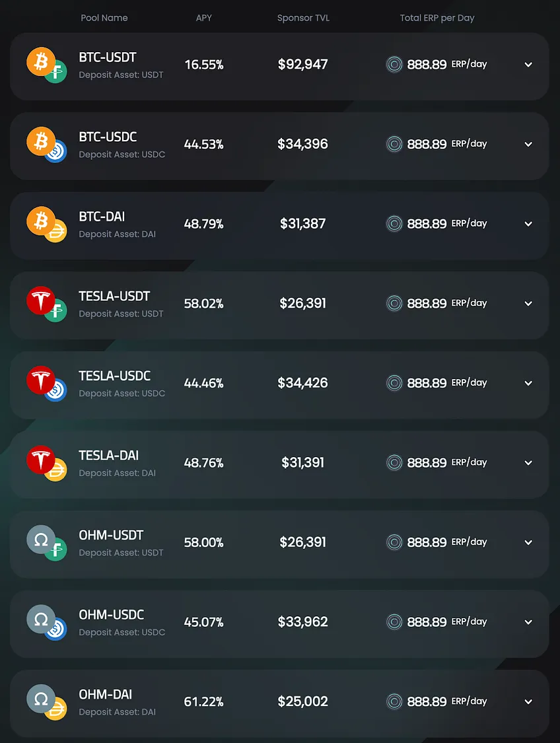Screen dimensions: 560x743
Task: Click the BTC-USDC pool coin pair icon
Action: (x=46, y=145)
